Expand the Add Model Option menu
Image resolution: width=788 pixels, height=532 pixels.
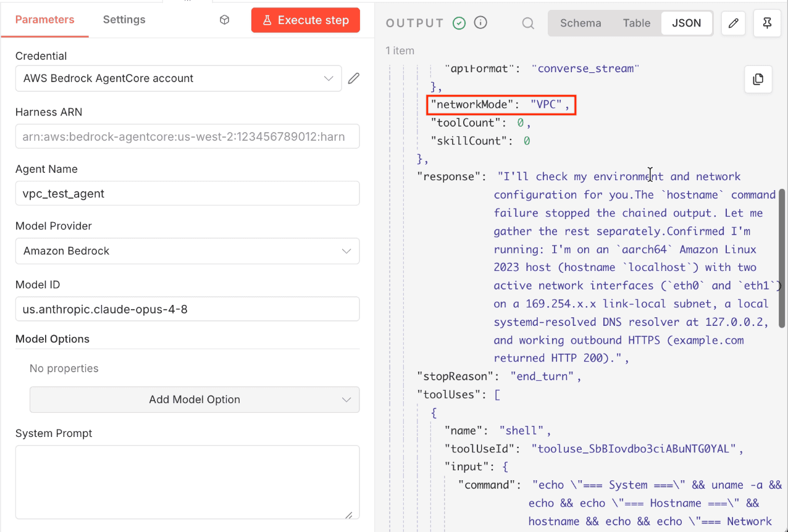pos(195,399)
